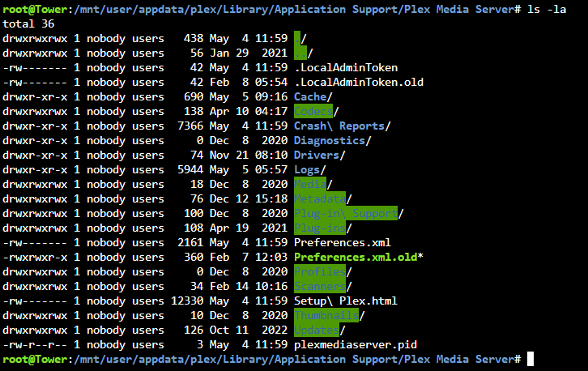
Task: Click the .LocalAdminToken file name
Action: click(x=346, y=67)
